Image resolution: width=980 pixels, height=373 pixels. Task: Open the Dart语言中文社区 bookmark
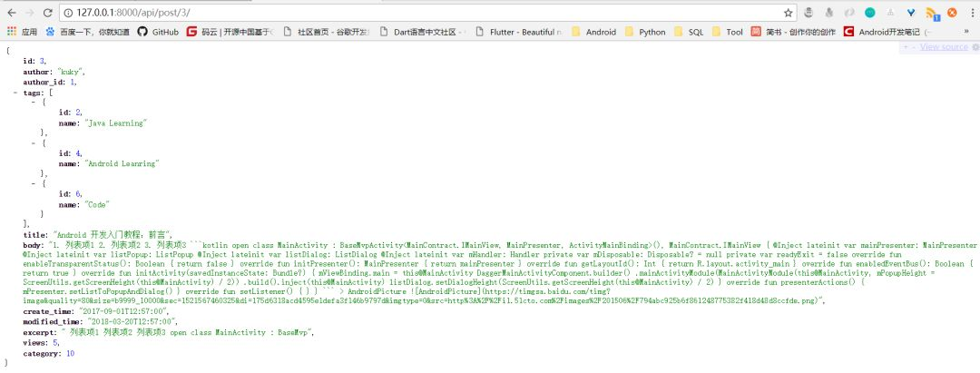[422, 32]
